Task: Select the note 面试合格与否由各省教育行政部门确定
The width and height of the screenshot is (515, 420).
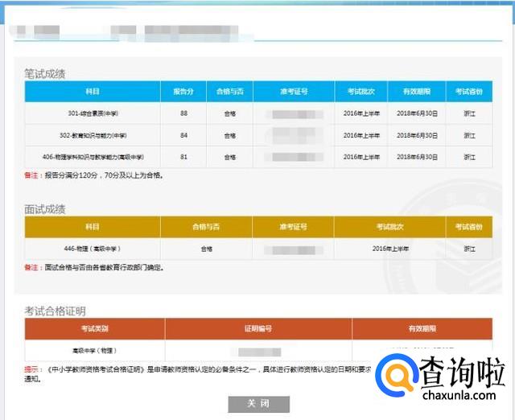Action: [94, 267]
